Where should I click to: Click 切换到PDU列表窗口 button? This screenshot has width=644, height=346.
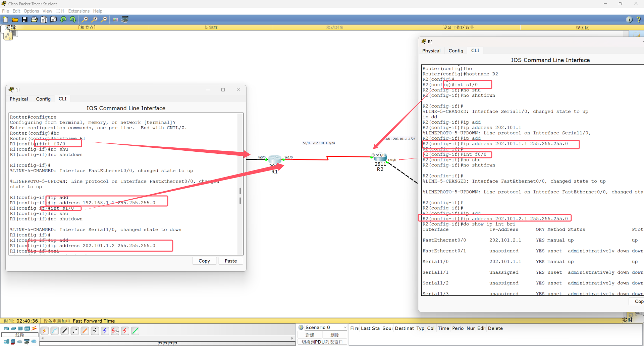click(322, 342)
